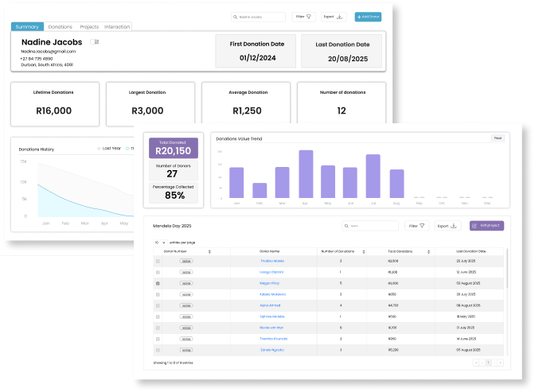The width and height of the screenshot is (535, 392).
Task: Tick the checkbox for Thabiso Molefe row
Action: (x=158, y=261)
